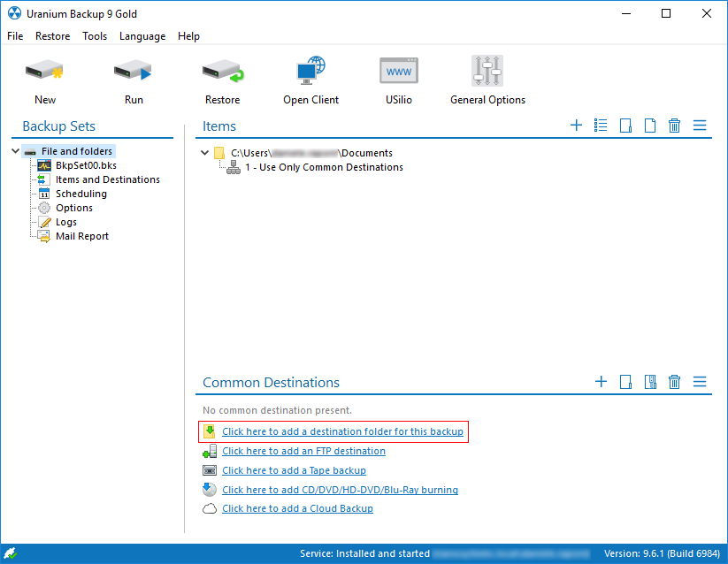Click the New backup toolbar icon

45,72
